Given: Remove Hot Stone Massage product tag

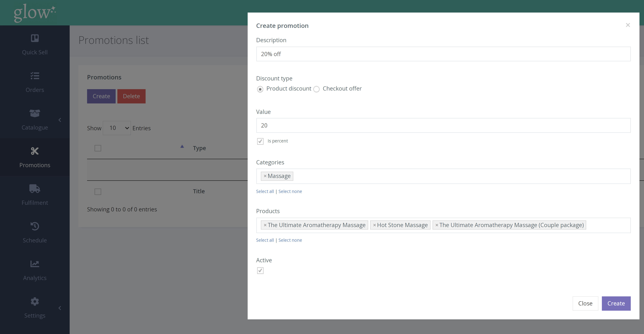Looking at the screenshot, I should pyautogui.click(x=374, y=225).
